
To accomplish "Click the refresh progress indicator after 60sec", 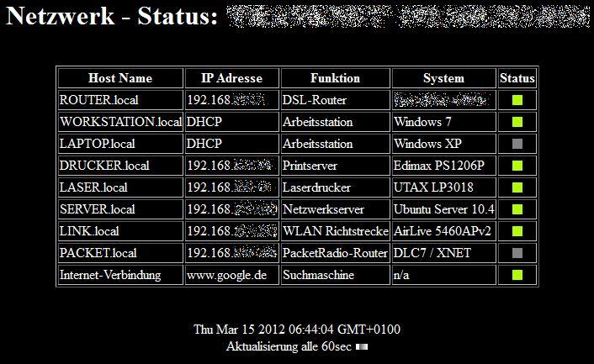I will [x=362, y=346].
